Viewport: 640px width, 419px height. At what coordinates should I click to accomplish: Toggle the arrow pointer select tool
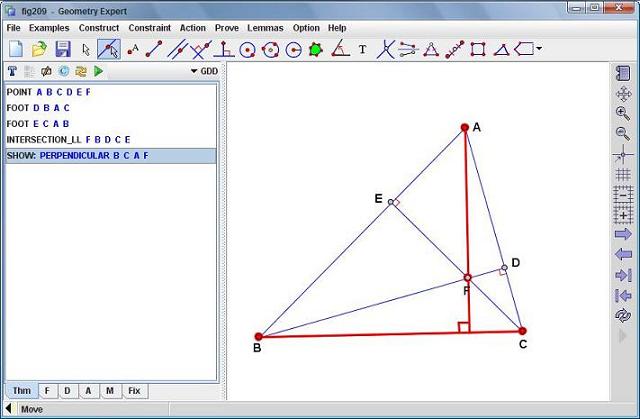pos(86,48)
